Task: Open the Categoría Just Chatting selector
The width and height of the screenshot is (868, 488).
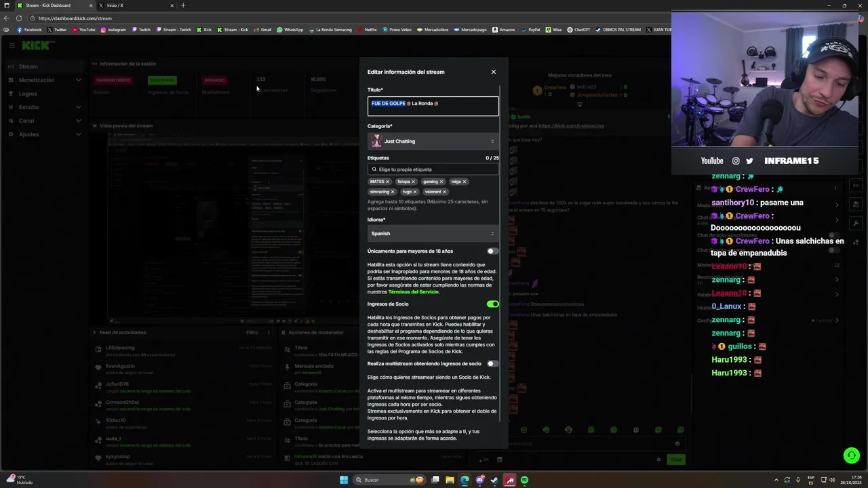Action: click(433, 141)
